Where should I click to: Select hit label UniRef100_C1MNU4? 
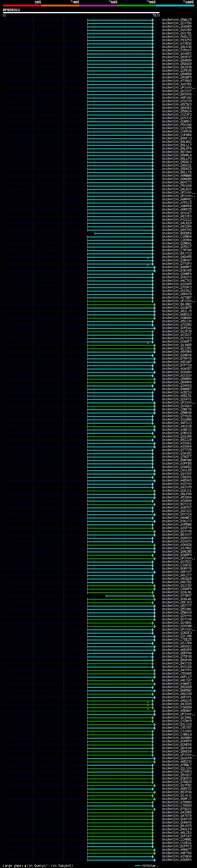[177, 236]
